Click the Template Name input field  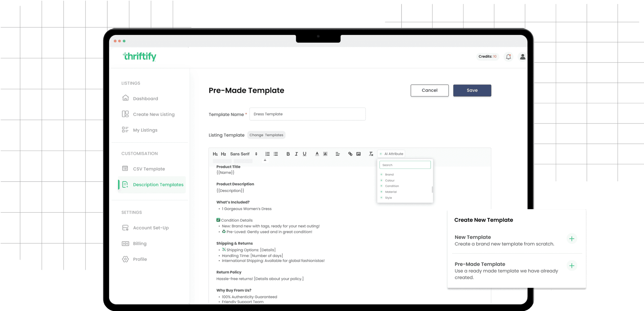[307, 114]
